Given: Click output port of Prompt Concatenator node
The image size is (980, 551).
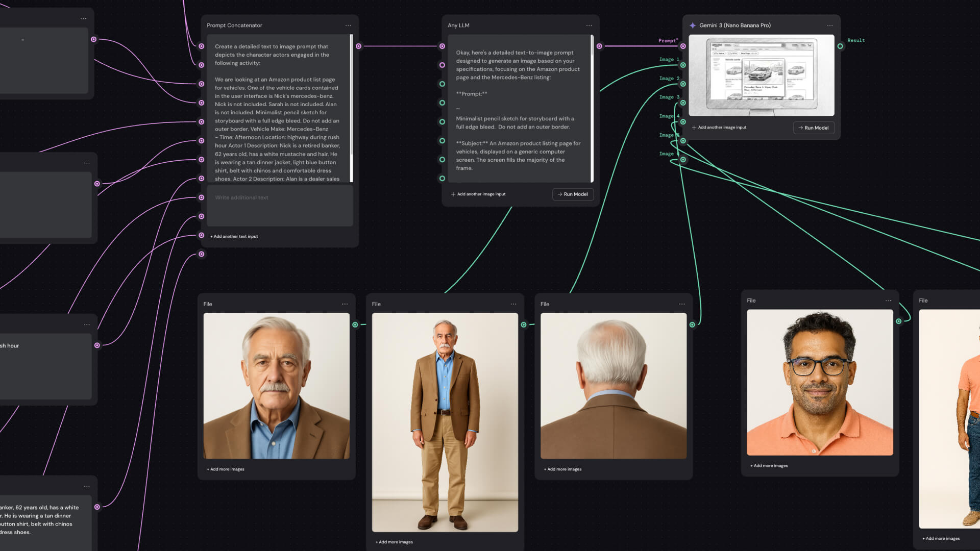Looking at the screenshot, I should coord(359,46).
